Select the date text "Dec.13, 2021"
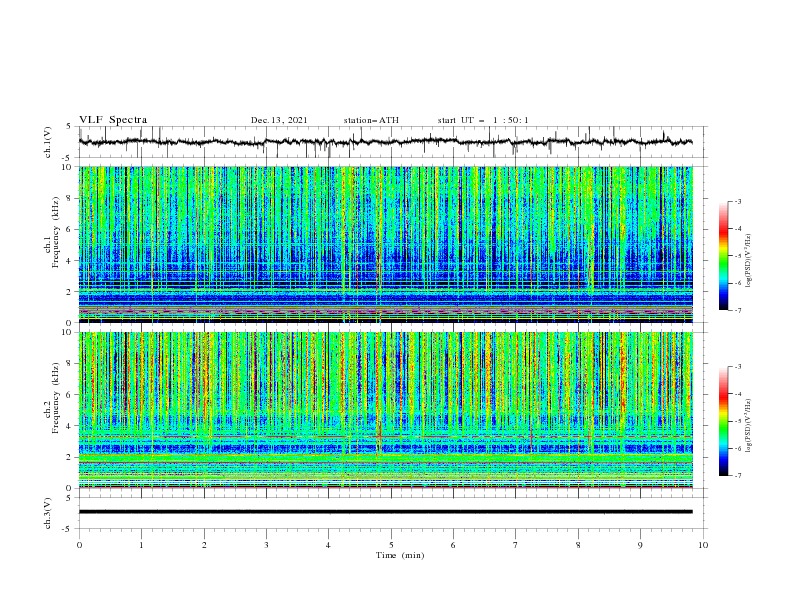Viewport: 792px width, 612px height. (279, 120)
